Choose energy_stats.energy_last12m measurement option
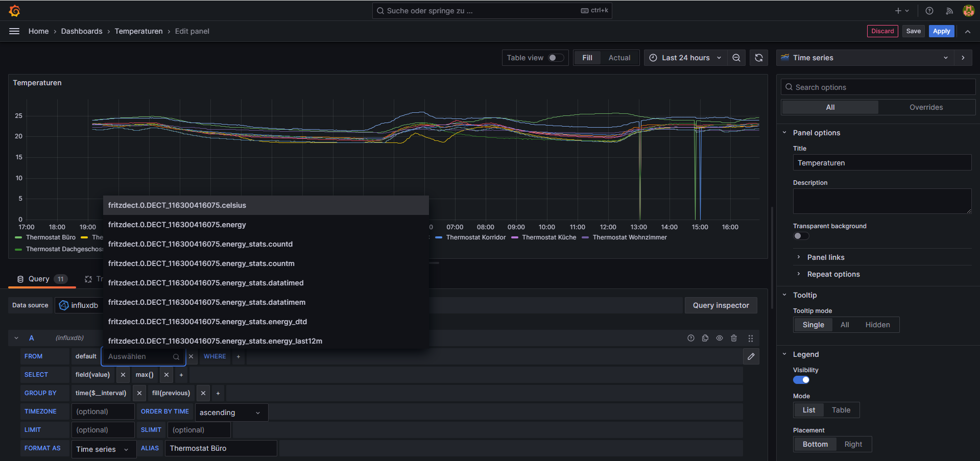 click(266, 341)
